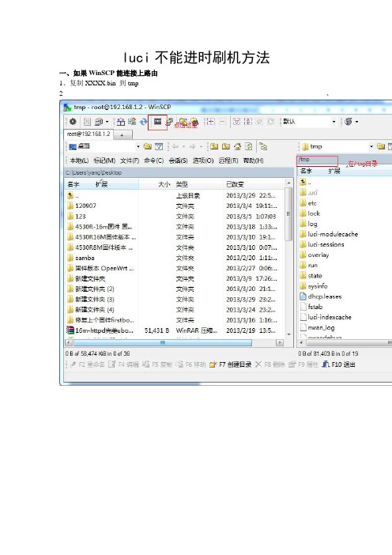Image resolution: width=392 pixels, height=555 pixels.
Task: Click F6 移动 button
Action: pyautogui.click(x=190, y=364)
